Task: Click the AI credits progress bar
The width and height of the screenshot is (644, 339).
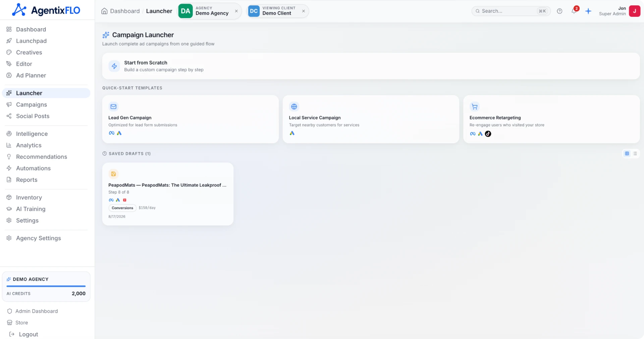Action: pyautogui.click(x=46, y=286)
